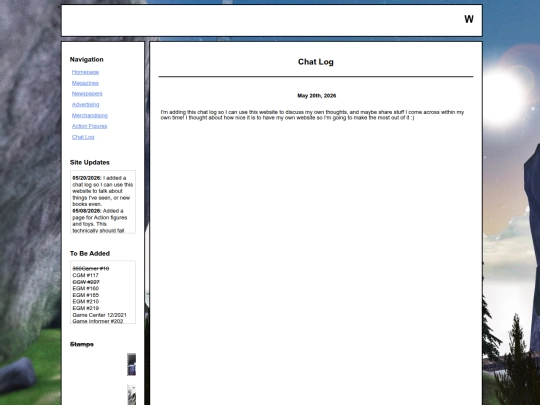Click the upper stamp thumbnail under Stamps
The image size is (540, 405).
[x=131, y=364]
